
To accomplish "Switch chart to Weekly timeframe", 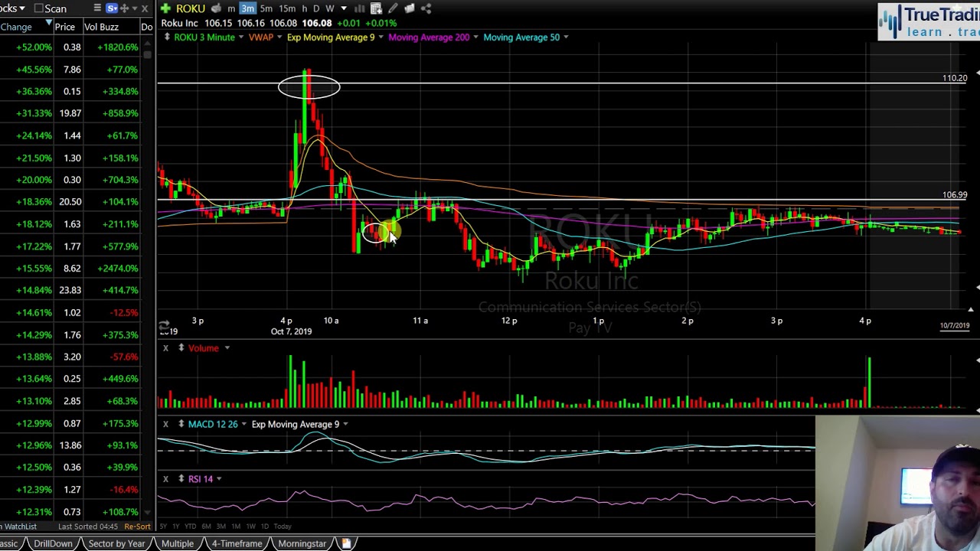I will (330, 8).
